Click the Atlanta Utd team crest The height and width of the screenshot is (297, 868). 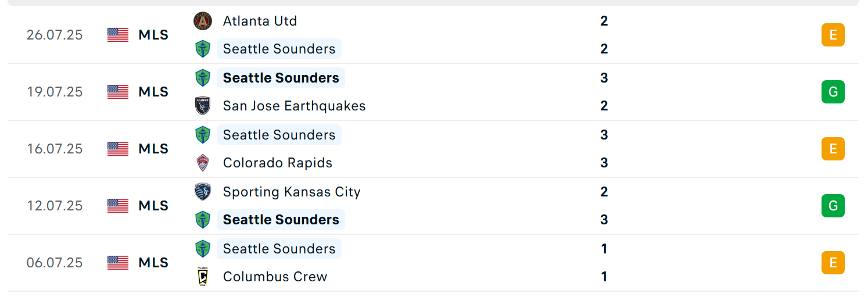[x=203, y=21]
